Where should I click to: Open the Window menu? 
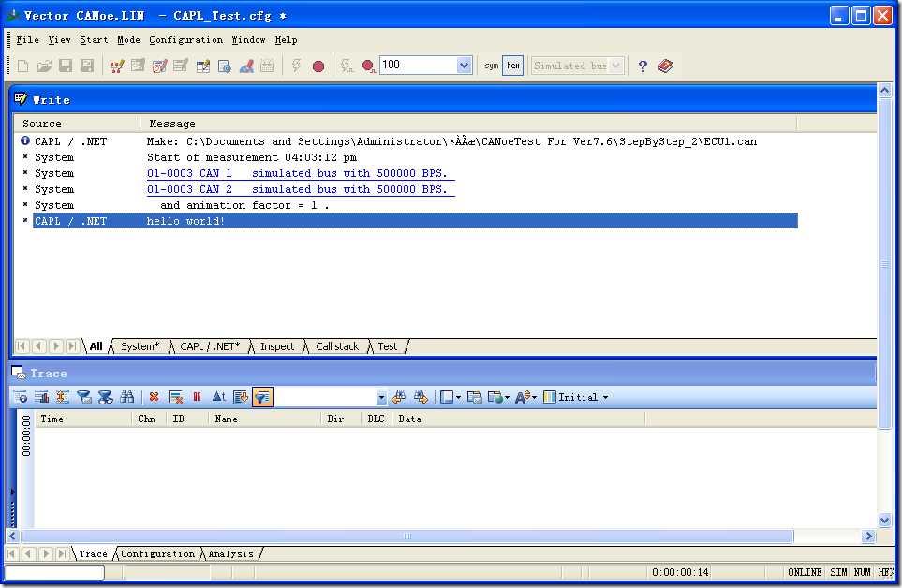pyautogui.click(x=248, y=39)
